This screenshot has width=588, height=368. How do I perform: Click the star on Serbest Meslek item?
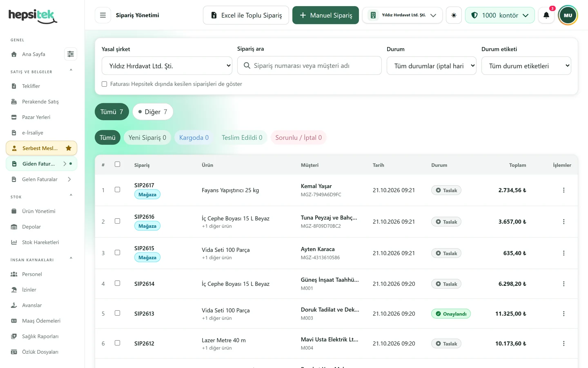coord(69,148)
